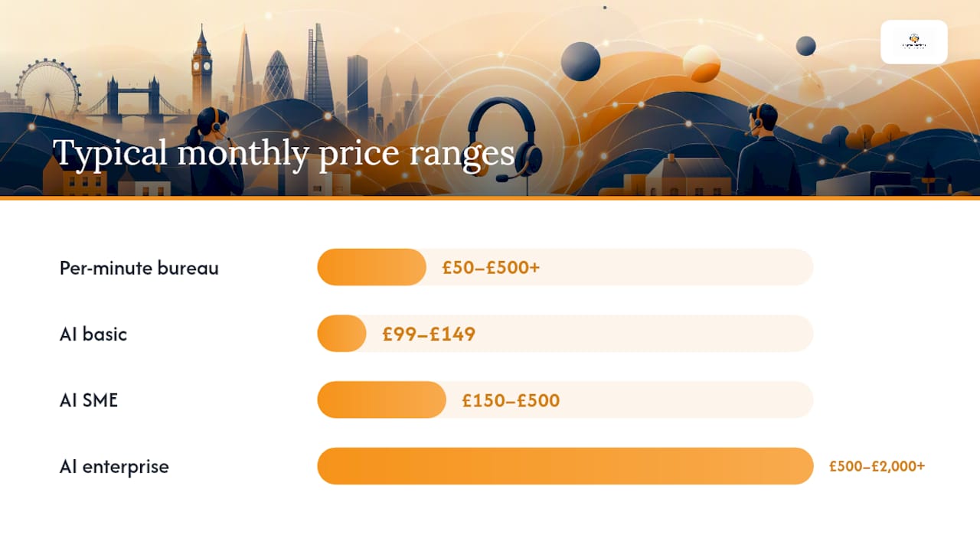Viewport: 980px width, 551px height.
Task: Select the 'Per-minute bureau' label
Action: point(139,268)
